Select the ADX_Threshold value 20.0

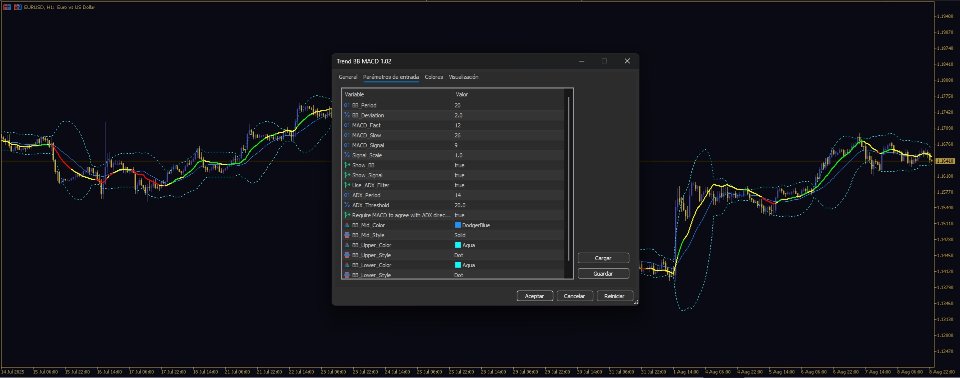(x=460, y=205)
